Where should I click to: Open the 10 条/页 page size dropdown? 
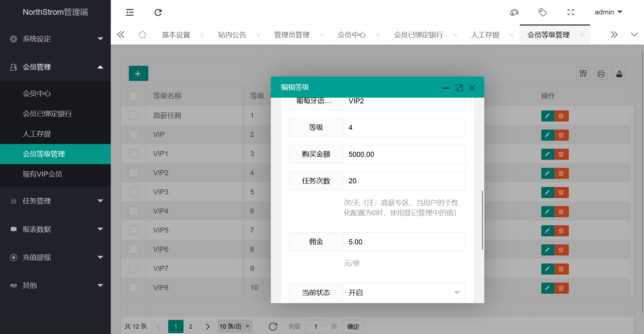coord(235,326)
